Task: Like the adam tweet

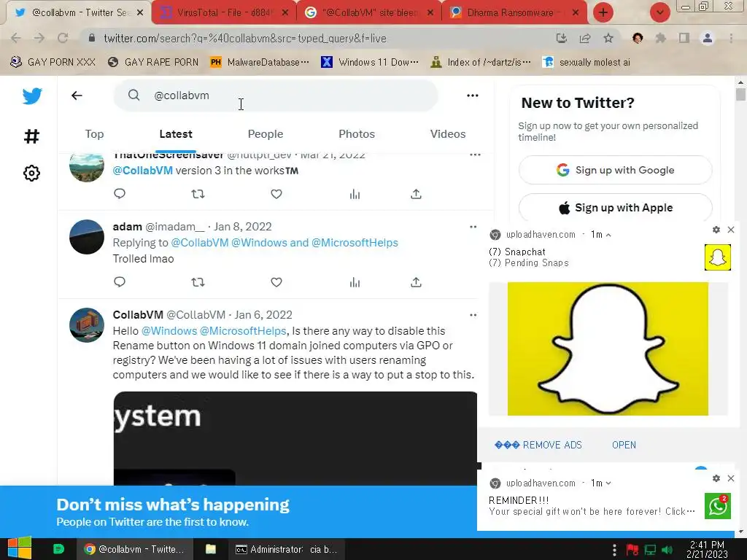Action: coord(276,282)
